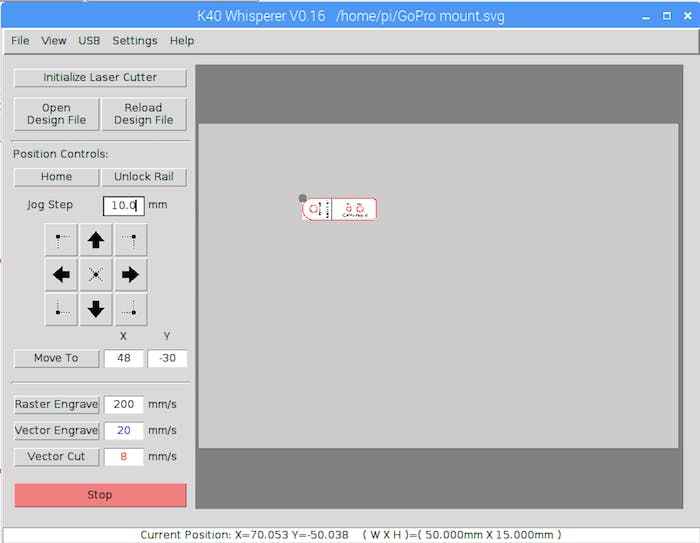Click the Current Position status bar text
Viewport: 700px width, 543px height.
coord(351,535)
